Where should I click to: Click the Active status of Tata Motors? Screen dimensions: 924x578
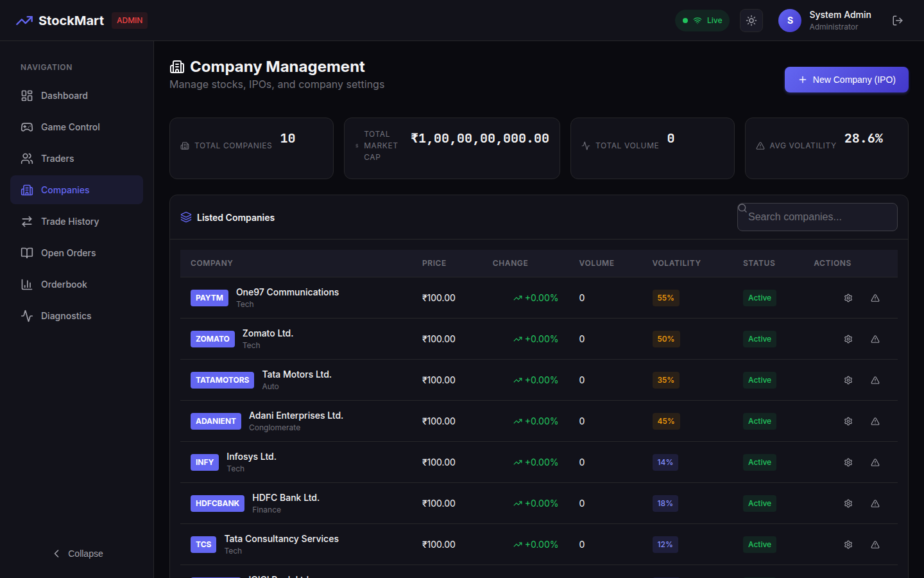pyautogui.click(x=760, y=380)
